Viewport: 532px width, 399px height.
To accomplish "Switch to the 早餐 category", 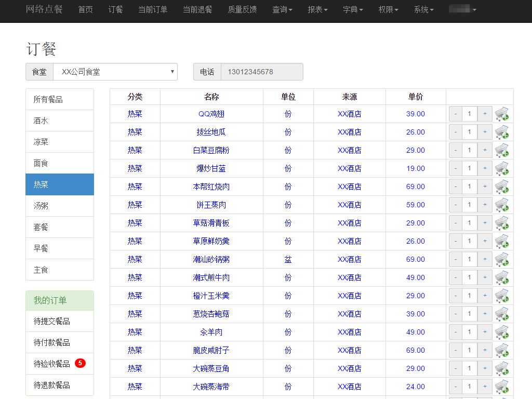I will tap(59, 248).
